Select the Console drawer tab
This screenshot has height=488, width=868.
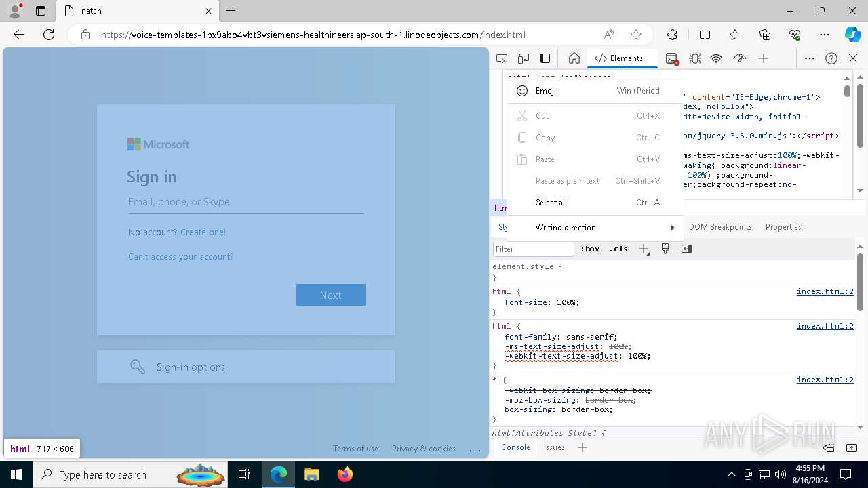515,447
